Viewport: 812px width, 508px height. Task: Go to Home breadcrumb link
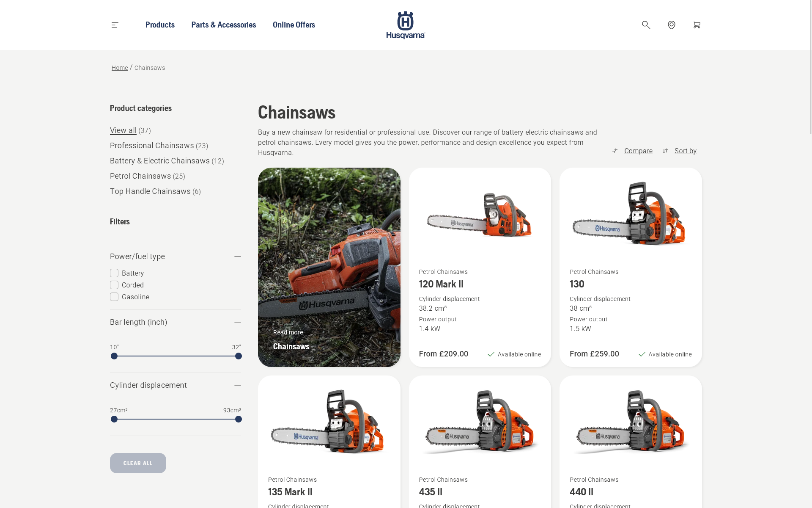tap(120, 68)
